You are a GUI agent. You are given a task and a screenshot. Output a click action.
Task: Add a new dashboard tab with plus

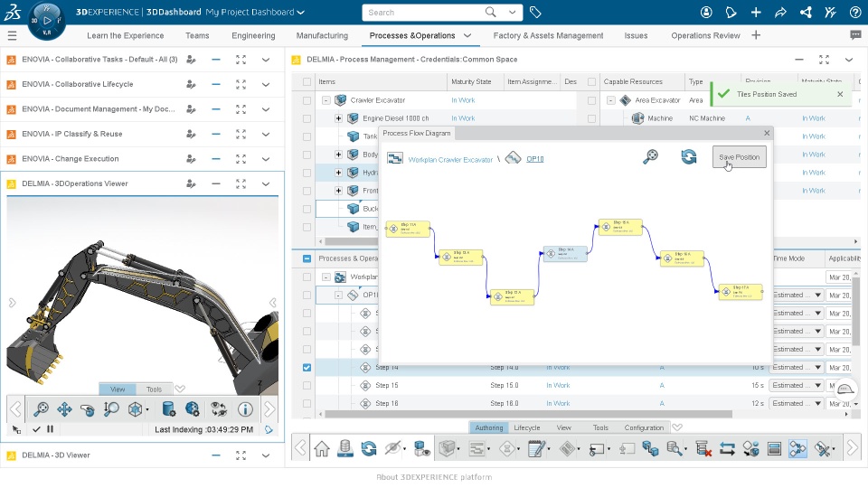pos(756,35)
